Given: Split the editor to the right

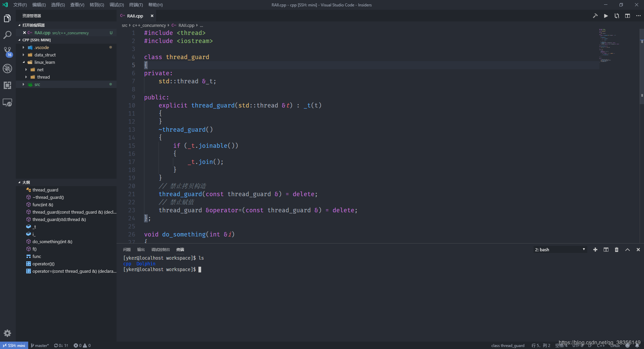Looking at the screenshot, I should (627, 16).
